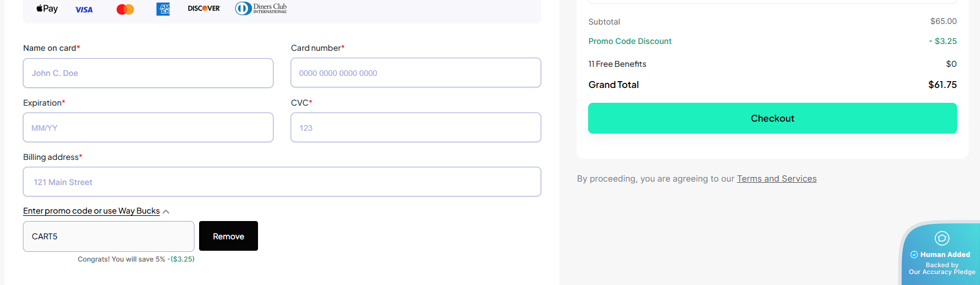Click the CVC input field
This screenshot has height=285, width=980.
coord(415,128)
